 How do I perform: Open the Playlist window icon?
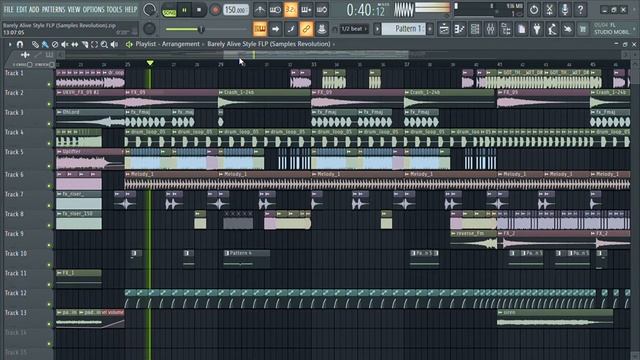[444, 29]
